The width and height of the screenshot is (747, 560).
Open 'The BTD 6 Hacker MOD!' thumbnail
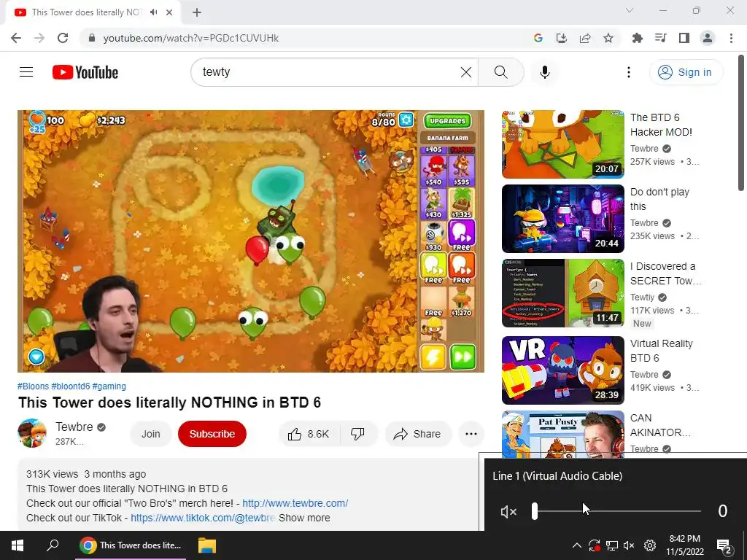[x=563, y=144]
